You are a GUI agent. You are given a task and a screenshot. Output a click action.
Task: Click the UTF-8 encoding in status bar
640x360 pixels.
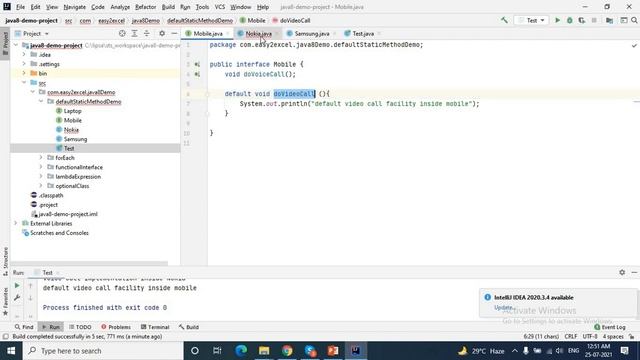(590, 336)
